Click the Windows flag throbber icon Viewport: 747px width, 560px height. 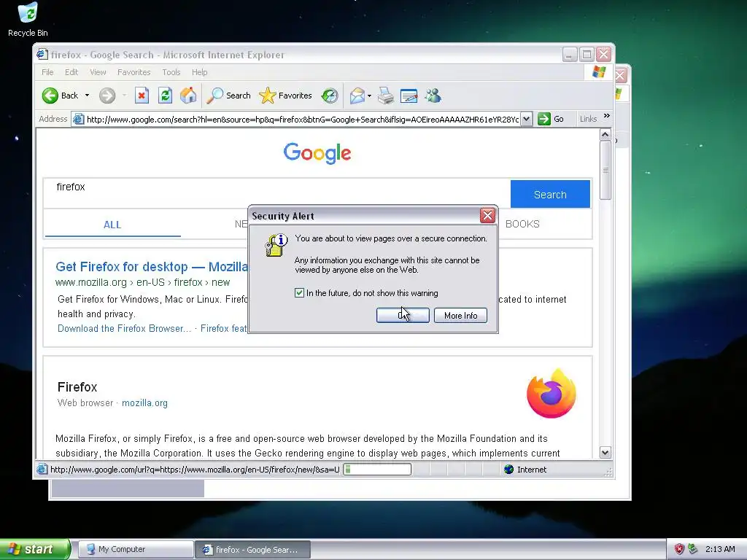tap(599, 72)
